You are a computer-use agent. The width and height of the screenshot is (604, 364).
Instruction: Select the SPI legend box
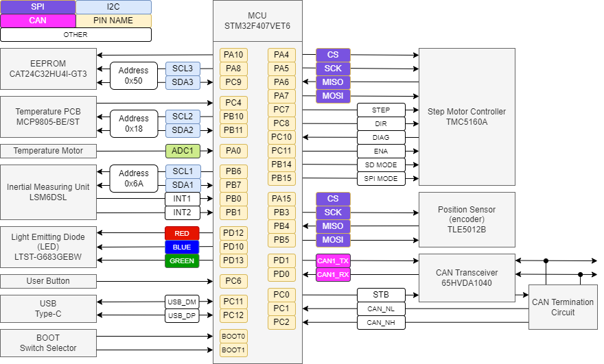tap(38, 7)
